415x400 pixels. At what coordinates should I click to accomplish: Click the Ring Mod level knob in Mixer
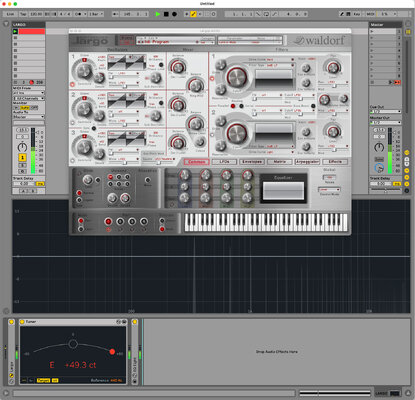[196, 85]
